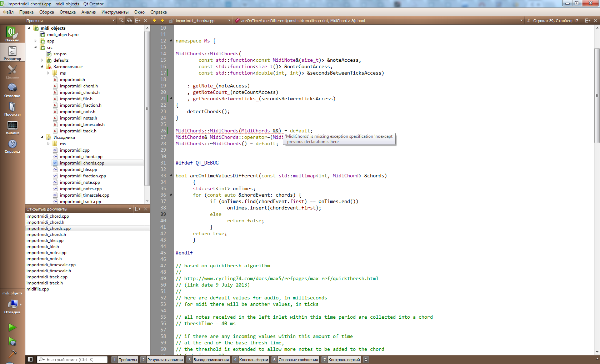The image size is (600, 364).
Task: Start debugging with the bug-run icon
Action: (12, 342)
